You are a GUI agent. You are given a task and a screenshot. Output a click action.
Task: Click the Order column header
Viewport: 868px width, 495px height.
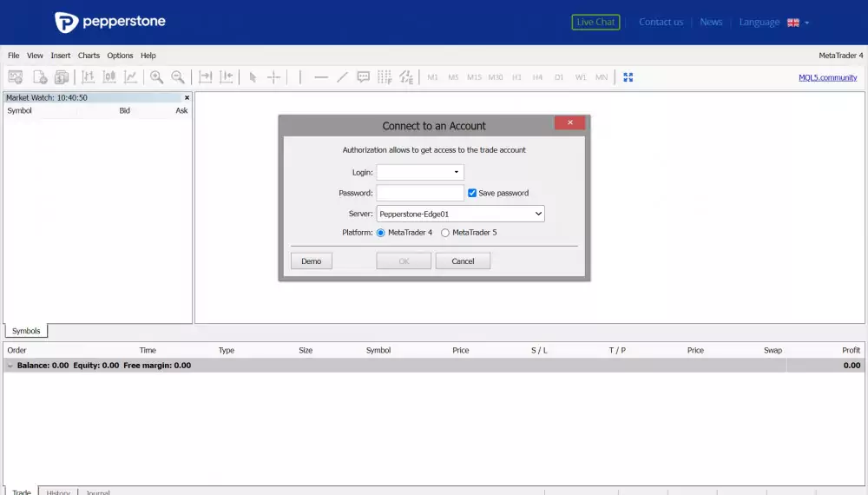[16, 350]
